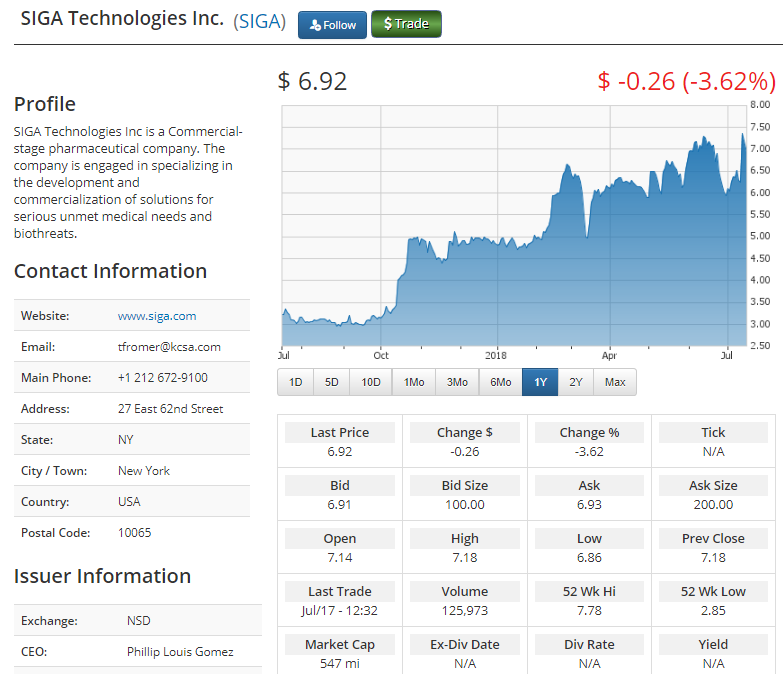The height and width of the screenshot is (674, 783).
Task: Click the Last Trade time Jul/17 - 12:32
Action: point(340,611)
